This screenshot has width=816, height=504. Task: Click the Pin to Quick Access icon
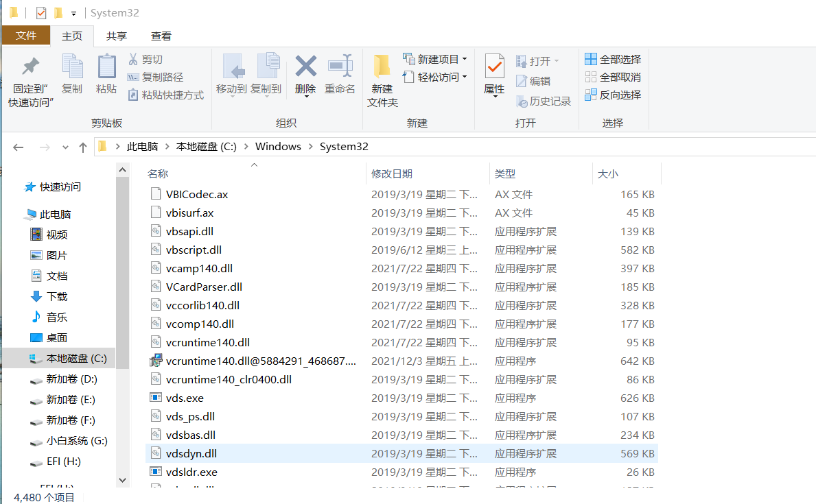click(x=31, y=67)
